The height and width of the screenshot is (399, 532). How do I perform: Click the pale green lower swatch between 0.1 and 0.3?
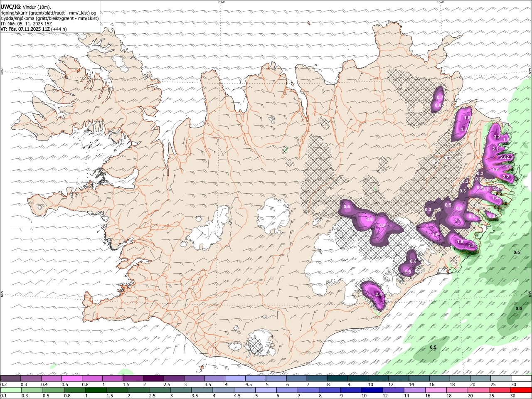(11, 390)
